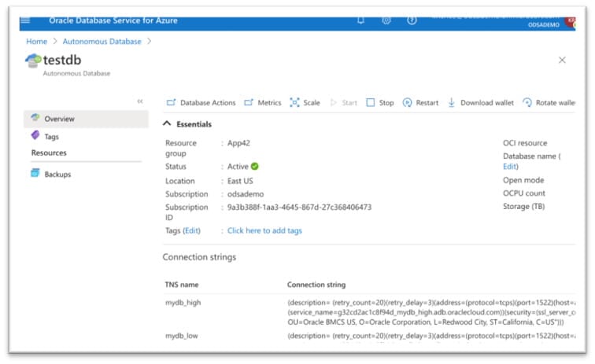Collapse the Essentials section

tap(167, 124)
